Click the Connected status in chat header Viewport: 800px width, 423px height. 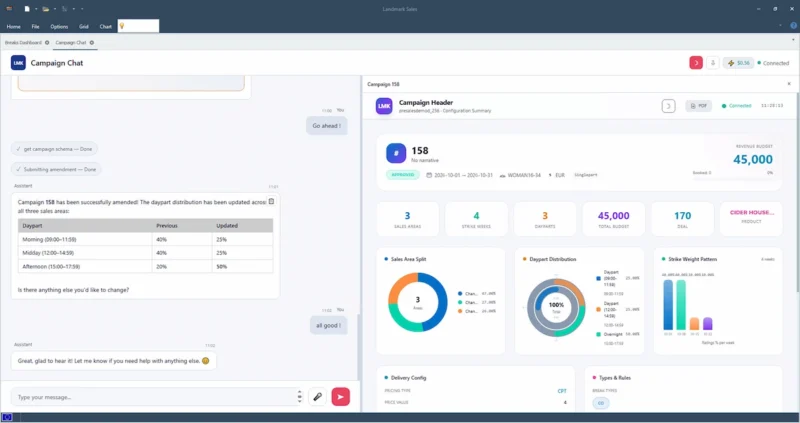pyautogui.click(x=773, y=63)
